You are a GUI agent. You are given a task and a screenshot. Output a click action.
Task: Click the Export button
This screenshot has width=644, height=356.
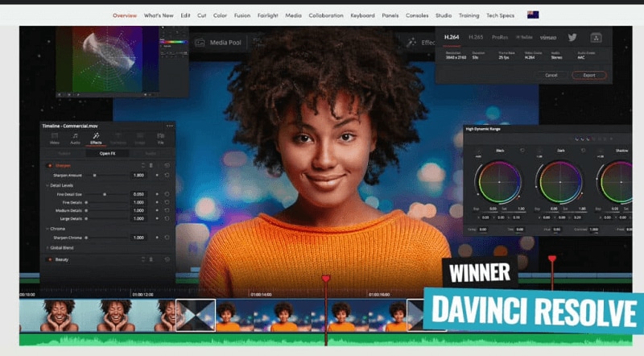[589, 75]
